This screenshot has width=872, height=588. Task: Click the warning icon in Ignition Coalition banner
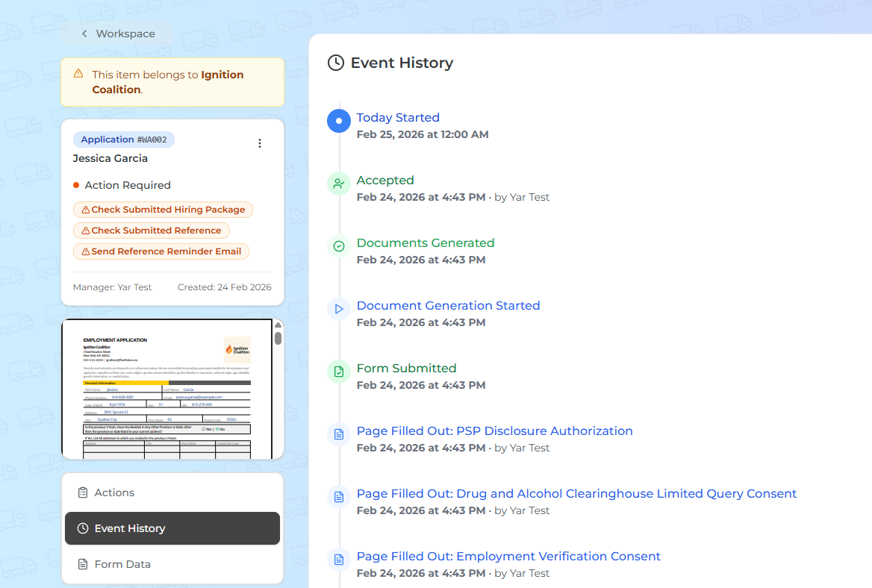point(78,74)
